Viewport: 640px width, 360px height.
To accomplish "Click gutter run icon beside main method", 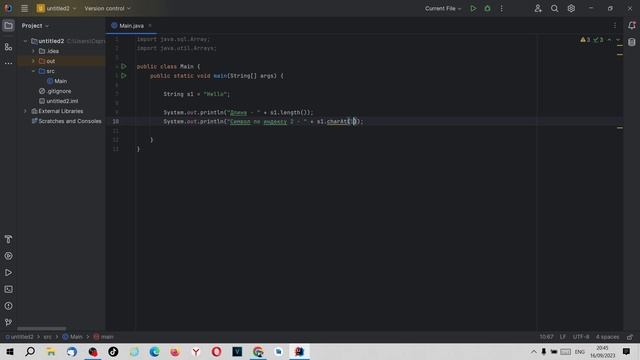I will point(124,76).
